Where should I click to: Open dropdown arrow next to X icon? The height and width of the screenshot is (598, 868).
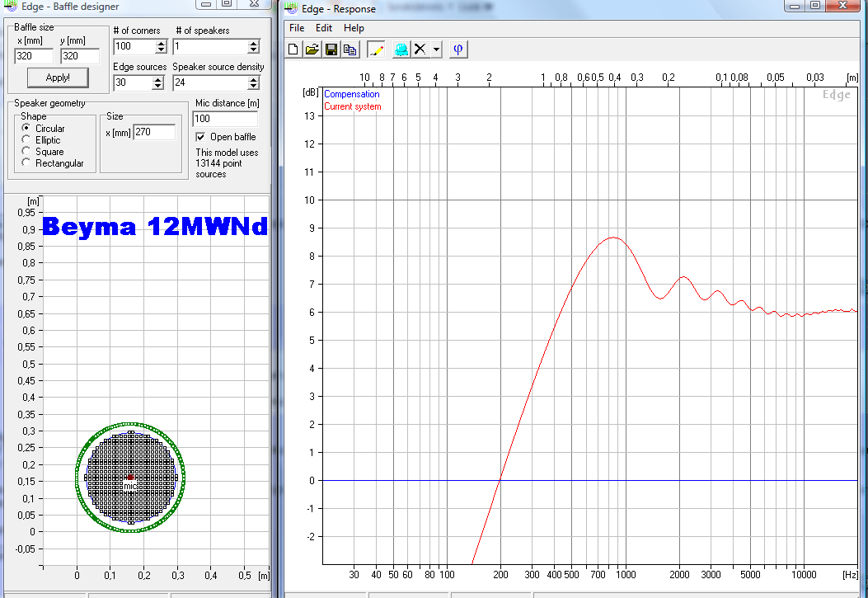[x=436, y=49]
